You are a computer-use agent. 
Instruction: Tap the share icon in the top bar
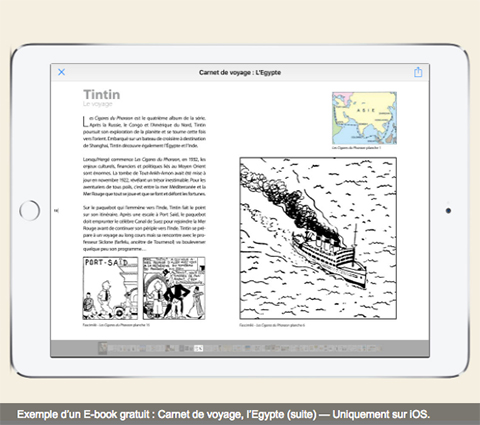pos(418,72)
